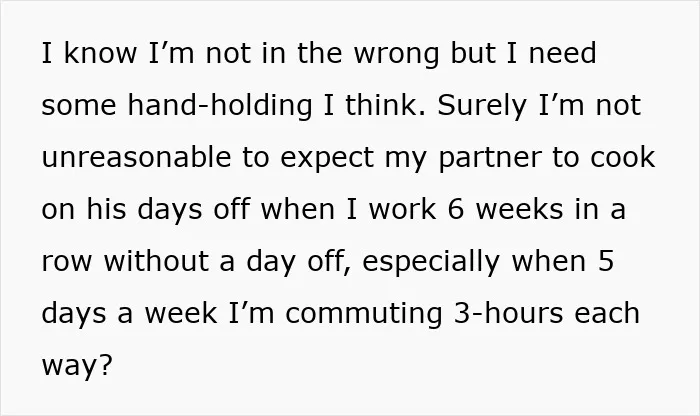Screen dimensions: 700x416
Task: Click the word 'need' ending the first line
Action: [562, 53]
